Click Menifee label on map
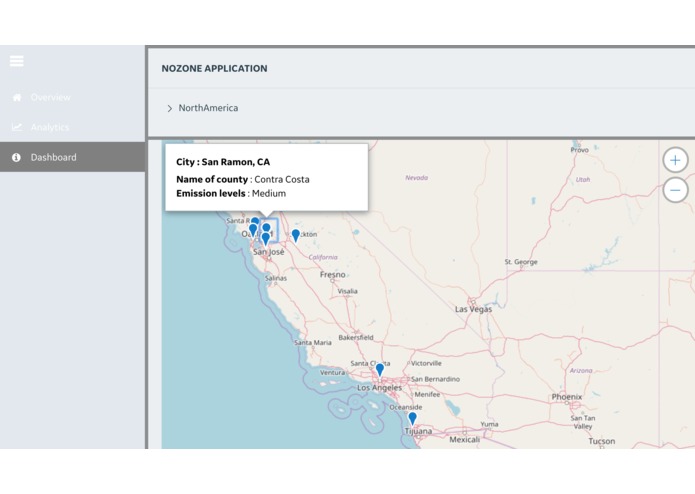The image size is (695, 494). (x=427, y=394)
